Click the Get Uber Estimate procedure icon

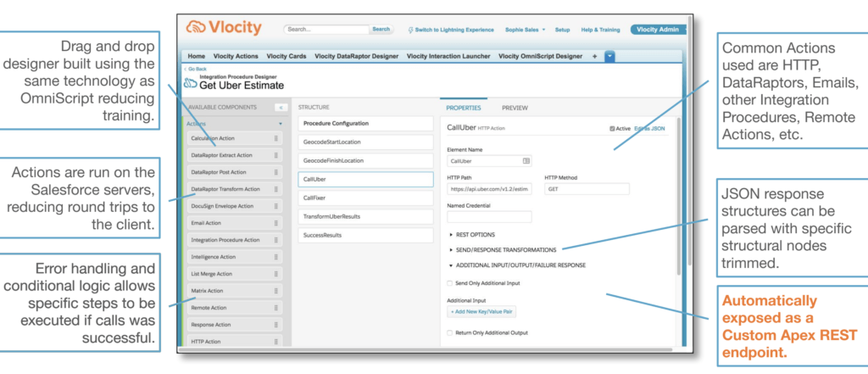coord(191,84)
